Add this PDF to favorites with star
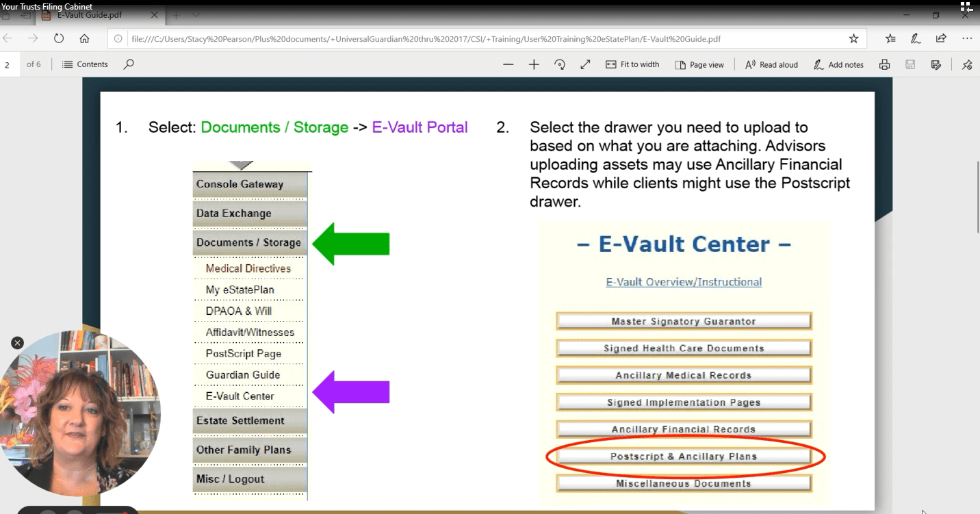The height and width of the screenshot is (514, 980). click(x=853, y=39)
